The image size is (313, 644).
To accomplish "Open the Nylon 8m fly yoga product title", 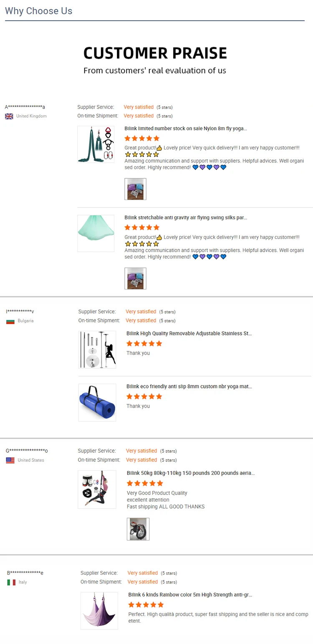I will point(186,129).
